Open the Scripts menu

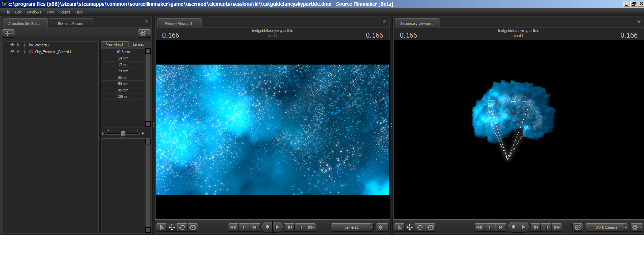pyautogui.click(x=65, y=12)
